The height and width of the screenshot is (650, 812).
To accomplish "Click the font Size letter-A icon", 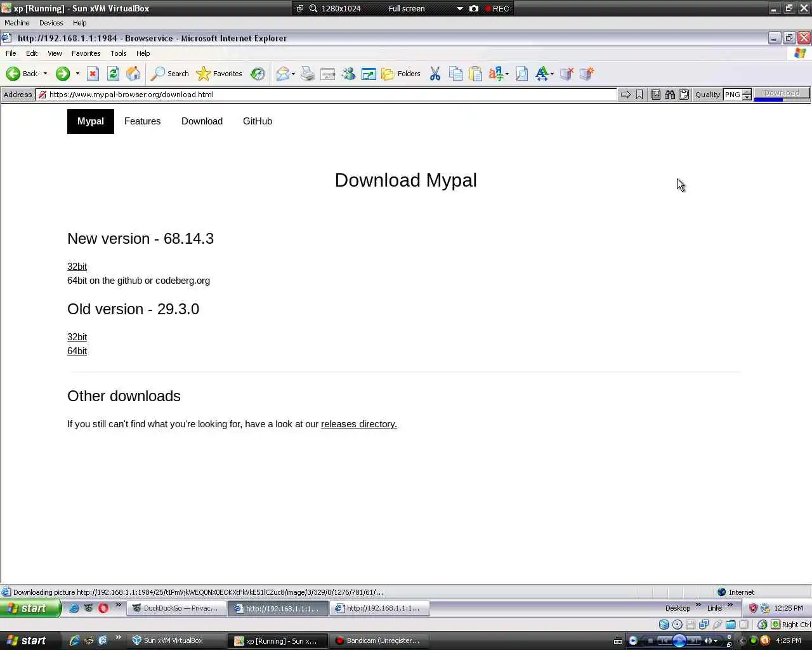I will (x=542, y=74).
